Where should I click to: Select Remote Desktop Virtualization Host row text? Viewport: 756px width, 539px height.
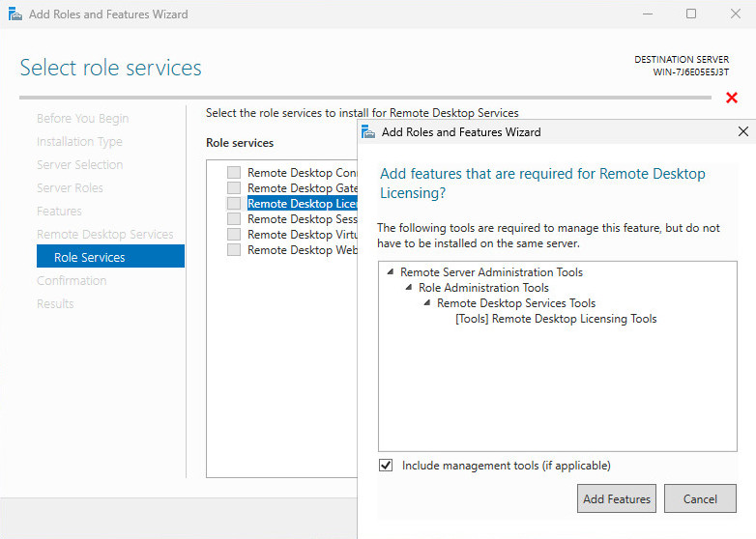303,234
